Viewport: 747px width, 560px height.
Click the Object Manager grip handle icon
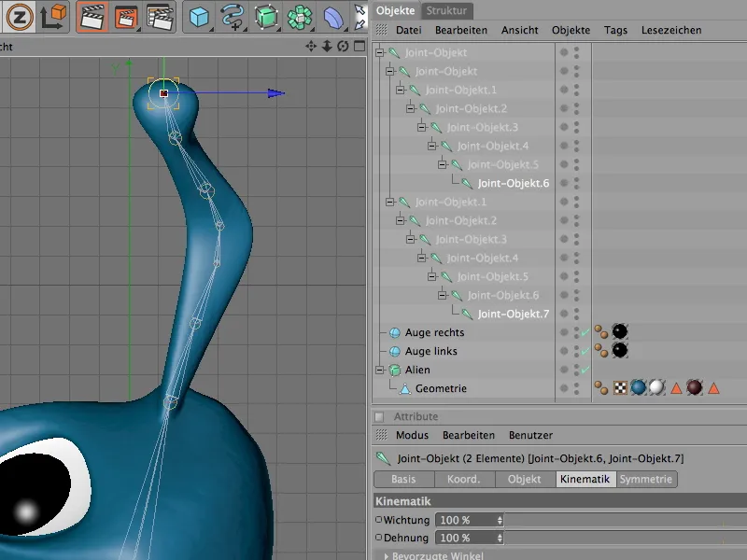point(382,30)
